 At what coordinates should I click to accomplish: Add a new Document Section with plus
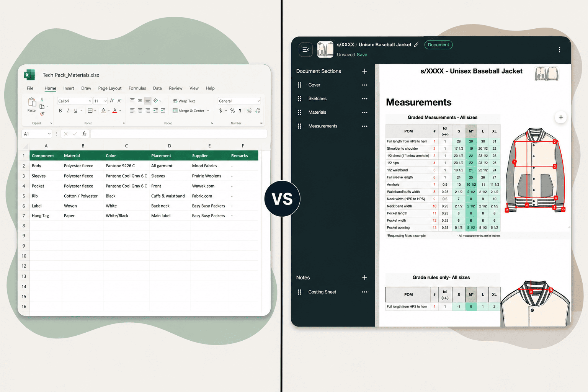364,71
